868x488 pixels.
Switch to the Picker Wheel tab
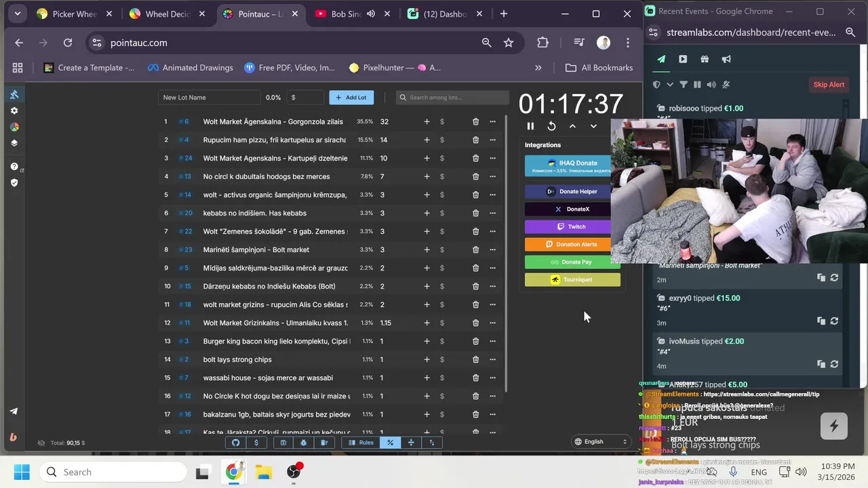[x=74, y=14]
